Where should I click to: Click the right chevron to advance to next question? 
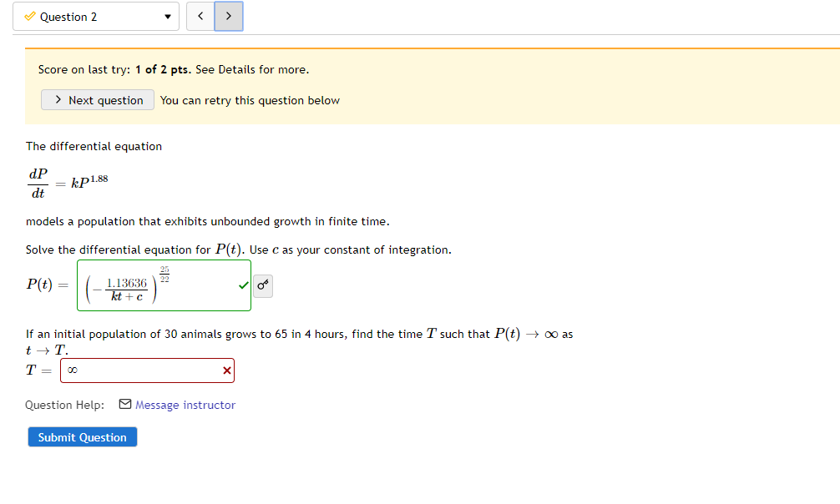click(227, 16)
